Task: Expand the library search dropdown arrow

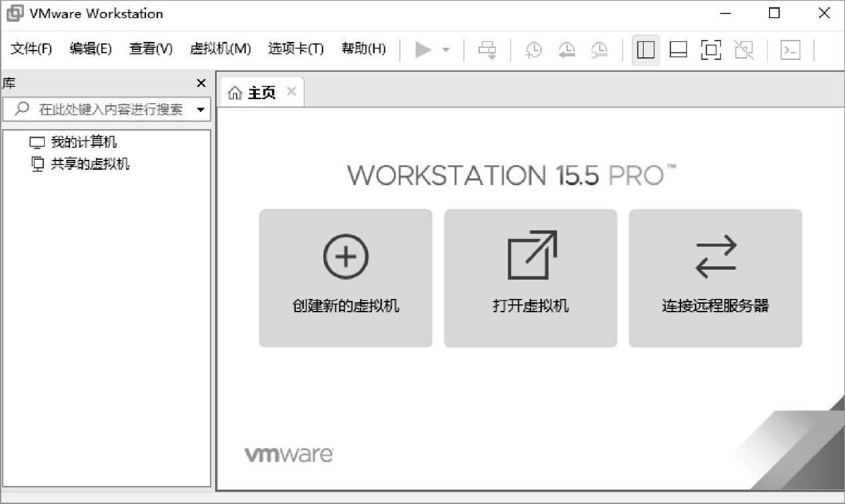Action: 201,110
